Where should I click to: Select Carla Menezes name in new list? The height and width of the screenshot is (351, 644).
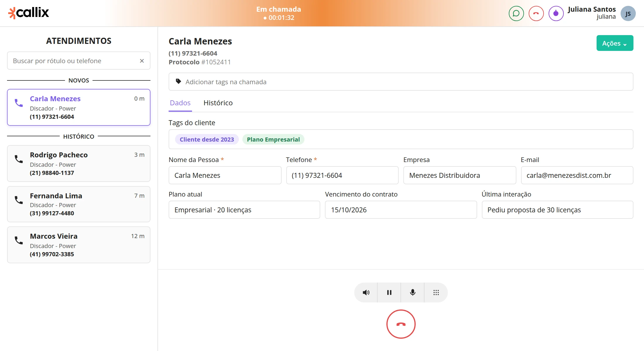coord(55,99)
